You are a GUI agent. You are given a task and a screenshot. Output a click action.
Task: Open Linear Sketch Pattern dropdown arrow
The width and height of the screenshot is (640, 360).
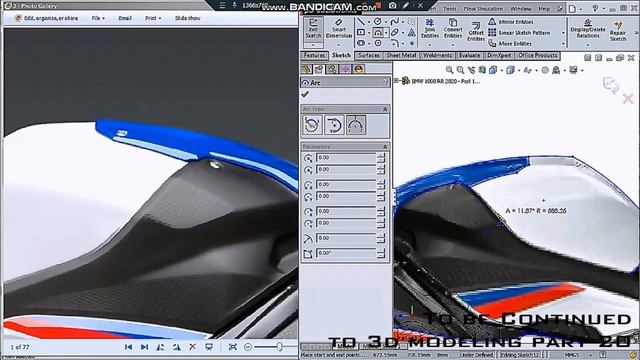pyautogui.click(x=563, y=33)
